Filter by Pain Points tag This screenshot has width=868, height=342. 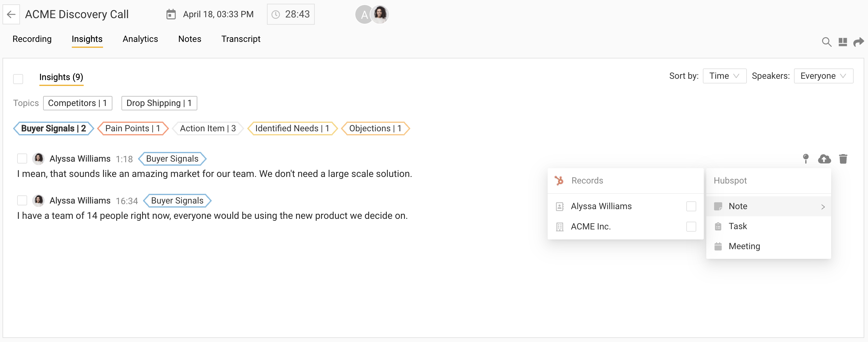point(132,128)
